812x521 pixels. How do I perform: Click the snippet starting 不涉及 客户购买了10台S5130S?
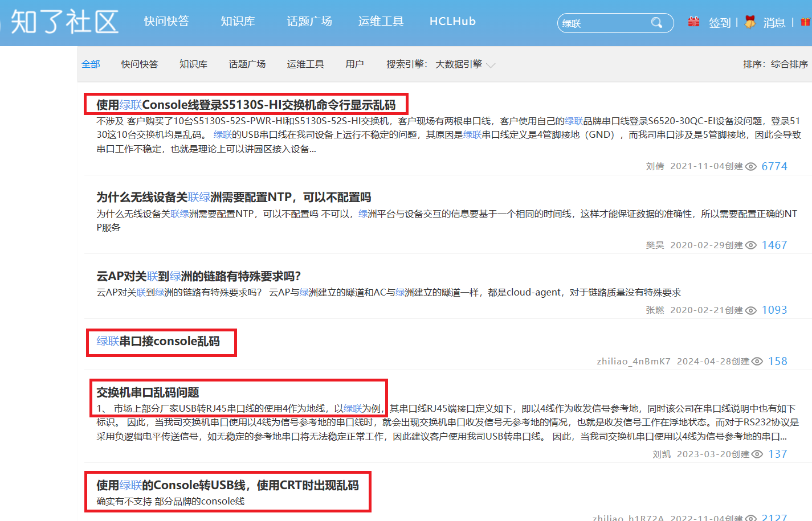pos(448,135)
